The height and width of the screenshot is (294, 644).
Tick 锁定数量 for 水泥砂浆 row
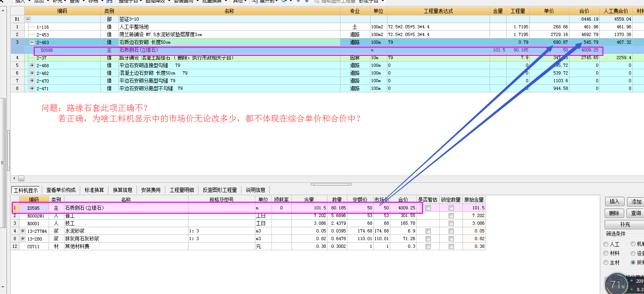click(x=451, y=231)
